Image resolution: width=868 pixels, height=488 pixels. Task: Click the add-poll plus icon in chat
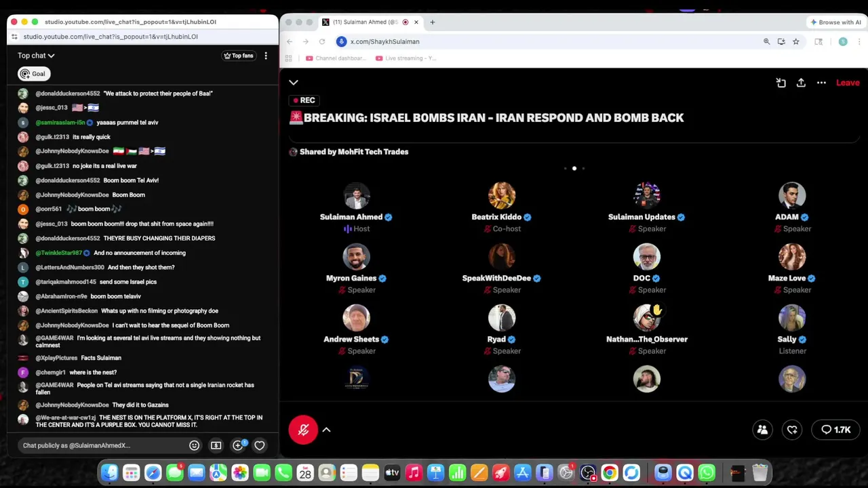coord(238,445)
